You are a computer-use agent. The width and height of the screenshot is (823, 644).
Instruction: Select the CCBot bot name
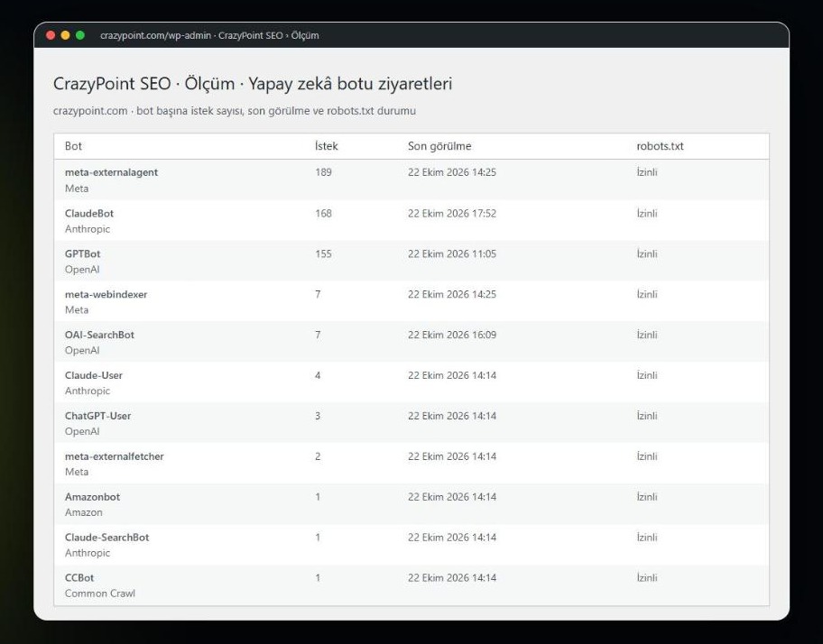point(79,577)
